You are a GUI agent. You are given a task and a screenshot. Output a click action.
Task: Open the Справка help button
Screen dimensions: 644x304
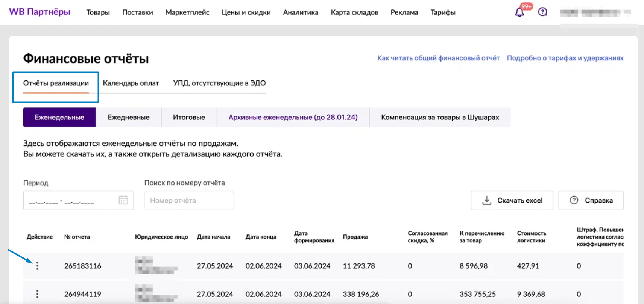click(591, 200)
